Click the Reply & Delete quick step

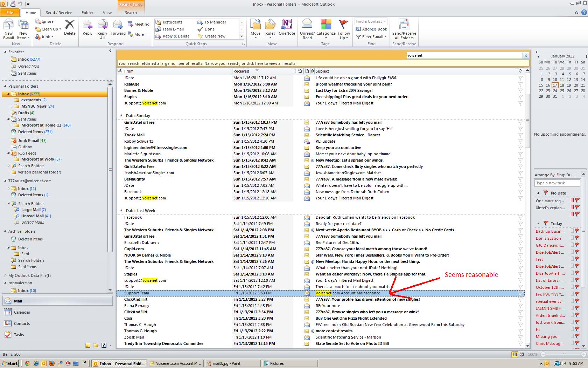click(x=173, y=36)
